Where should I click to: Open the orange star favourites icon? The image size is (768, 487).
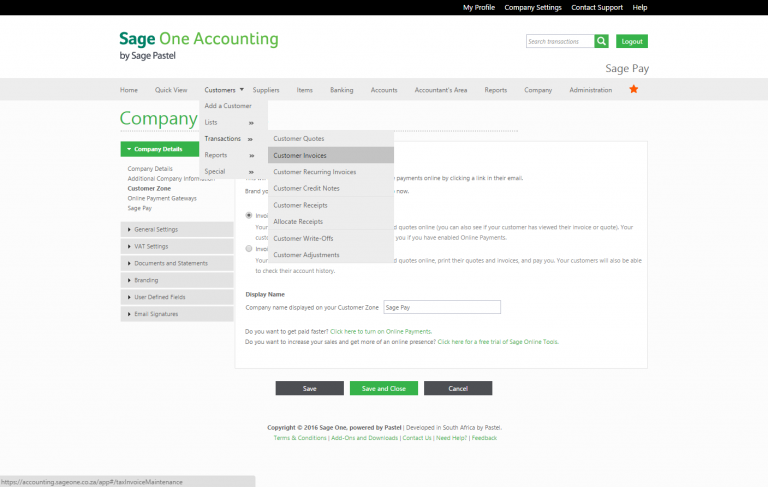tap(633, 89)
